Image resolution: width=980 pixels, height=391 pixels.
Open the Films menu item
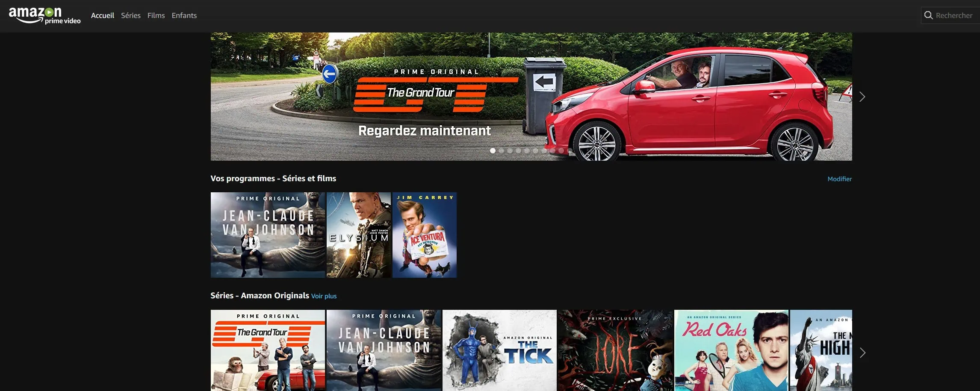pos(156,15)
